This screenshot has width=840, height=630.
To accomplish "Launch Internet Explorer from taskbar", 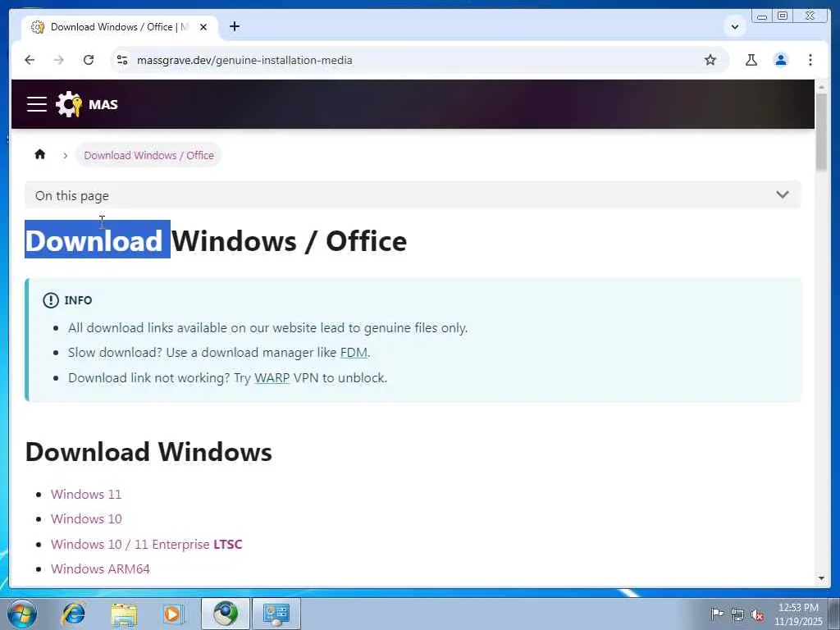I will tap(73, 614).
